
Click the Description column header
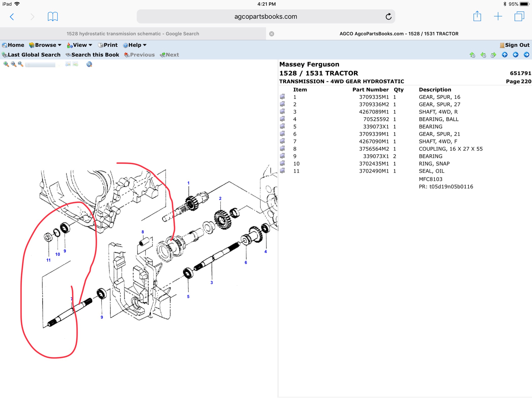point(435,89)
